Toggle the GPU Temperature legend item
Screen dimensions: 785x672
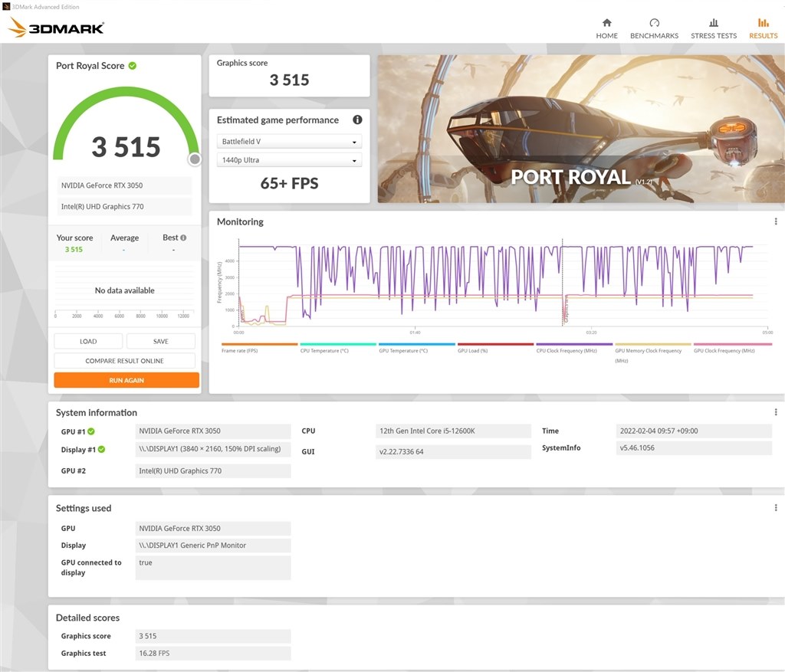(416, 348)
